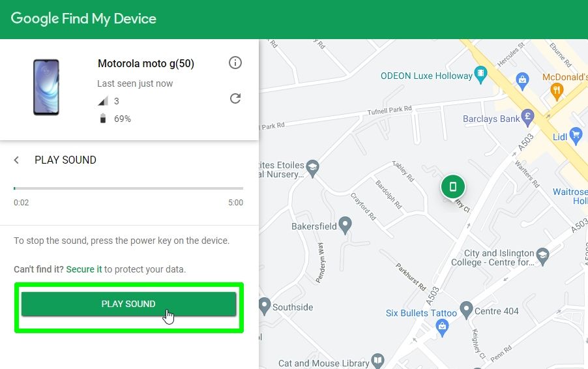
Task: Click the McDonald's restaurant map marker
Action: 556,91
